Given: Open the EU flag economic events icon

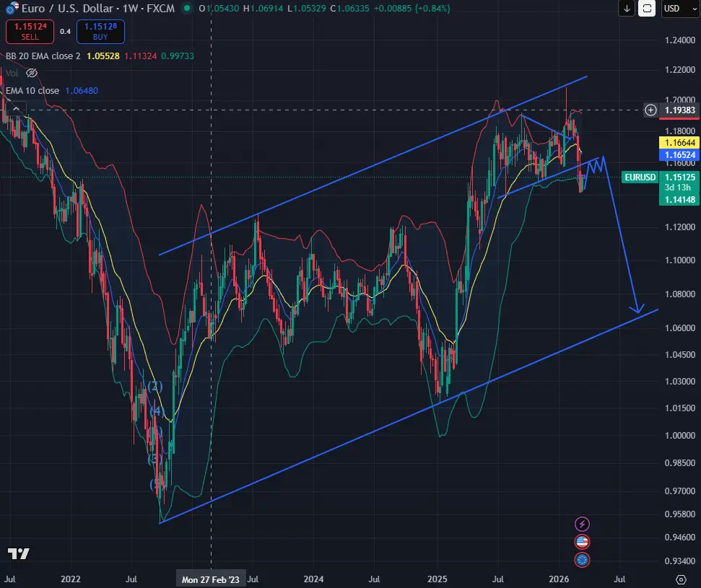Looking at the screenshot, I should coord(582,560).
